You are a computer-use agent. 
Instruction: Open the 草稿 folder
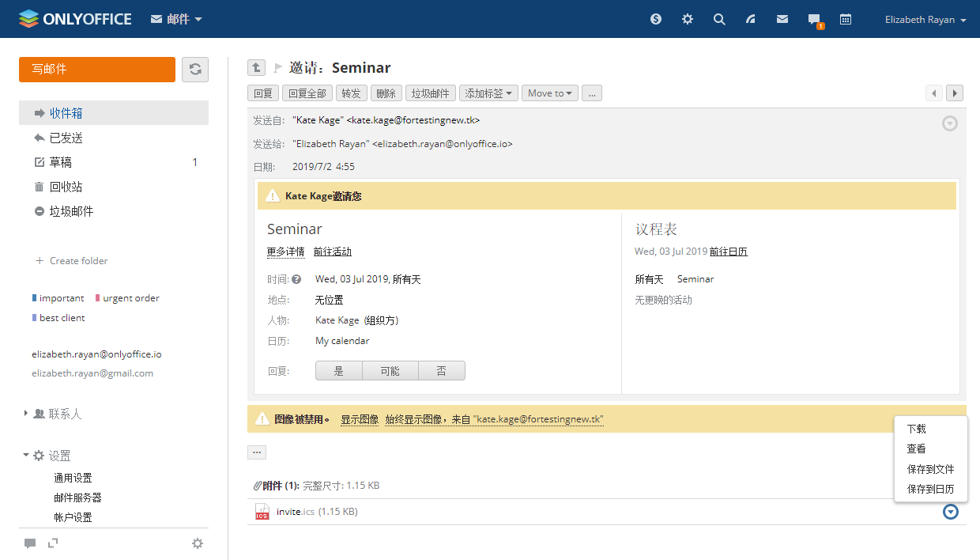[x=61, y=162]
